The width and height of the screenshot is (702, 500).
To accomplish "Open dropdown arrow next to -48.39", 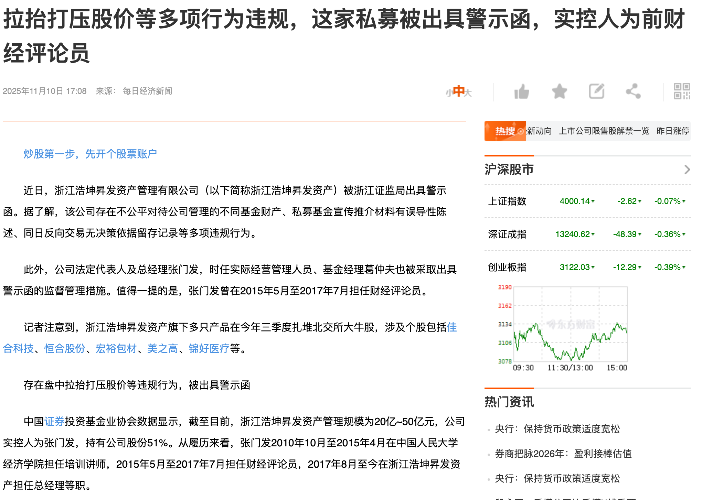I will pyautogui.click(x=639, y=234).
